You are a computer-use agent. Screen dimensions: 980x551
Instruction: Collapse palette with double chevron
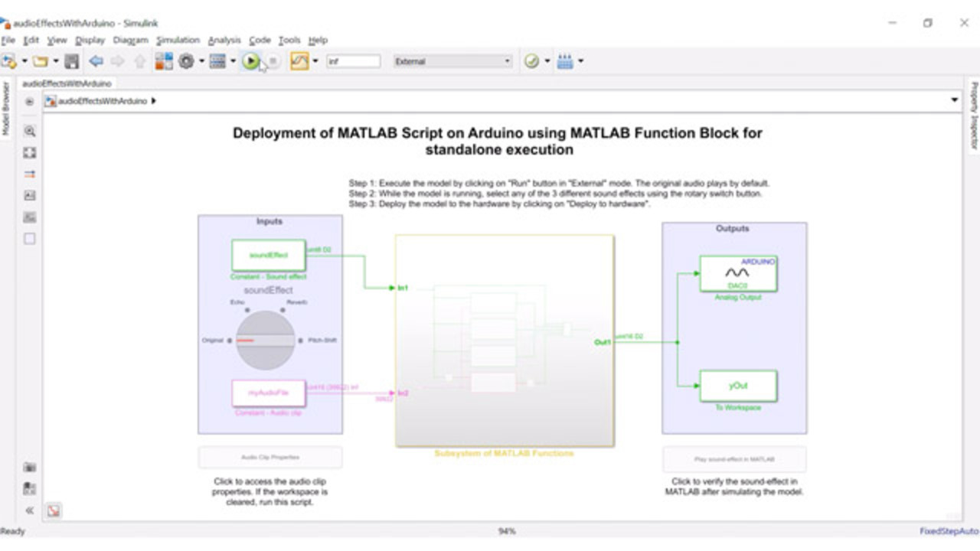[x=30, y=510]
